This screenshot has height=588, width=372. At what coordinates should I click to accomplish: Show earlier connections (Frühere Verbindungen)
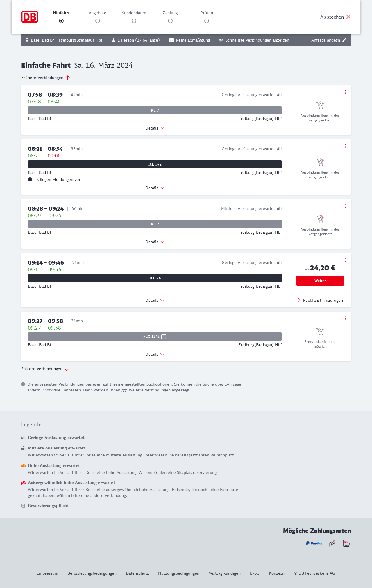coord(45,78)
